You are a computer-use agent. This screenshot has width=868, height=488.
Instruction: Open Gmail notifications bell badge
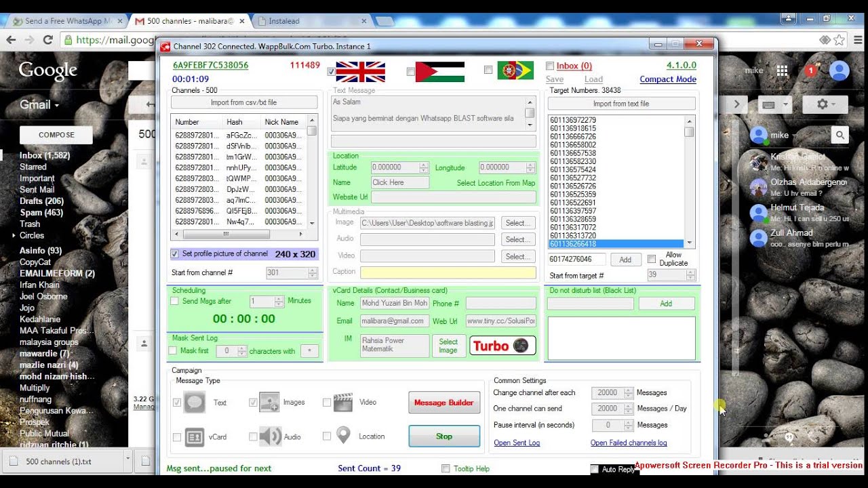click(x=810, y=70)
